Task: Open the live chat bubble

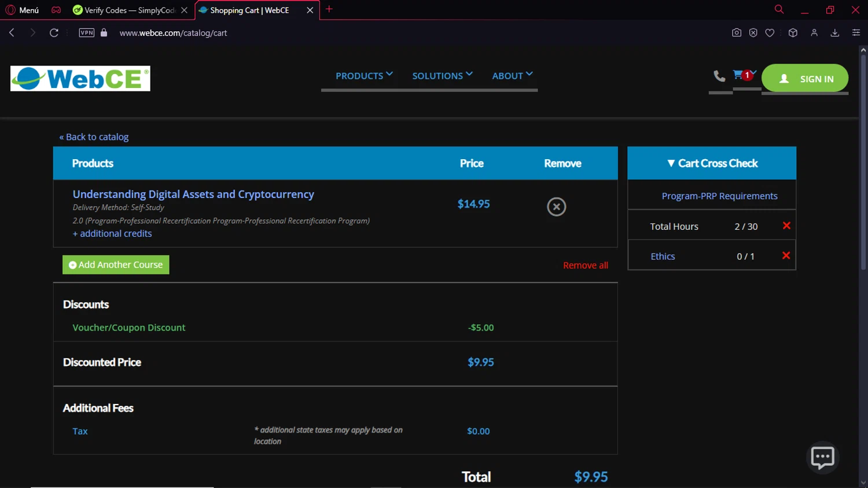Action: tap(822, 457)
